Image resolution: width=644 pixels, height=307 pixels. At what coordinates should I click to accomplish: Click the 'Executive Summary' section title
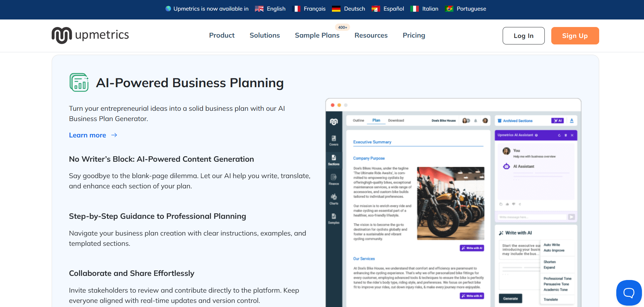click(x=372, y=142)
